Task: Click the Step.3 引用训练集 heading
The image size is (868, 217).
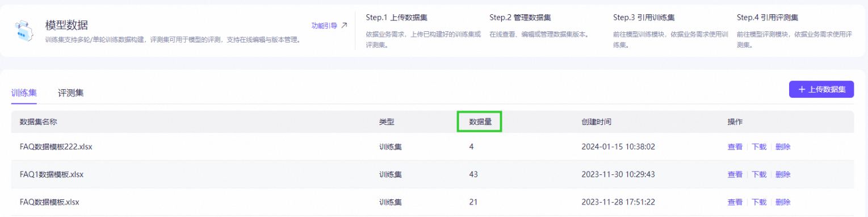Action: (x=644, y=17)
